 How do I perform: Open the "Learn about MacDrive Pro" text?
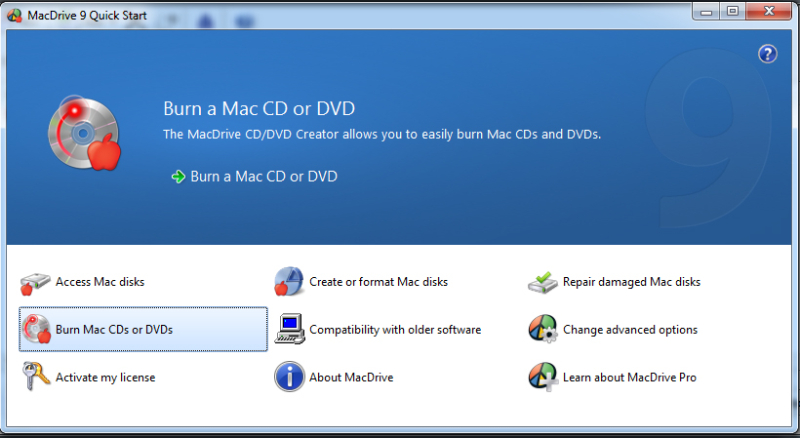click(629, 377)
